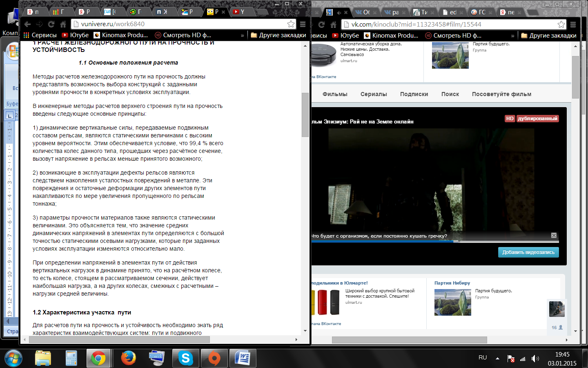Launch Firefox from the taskbar

(x=128, y=358)
